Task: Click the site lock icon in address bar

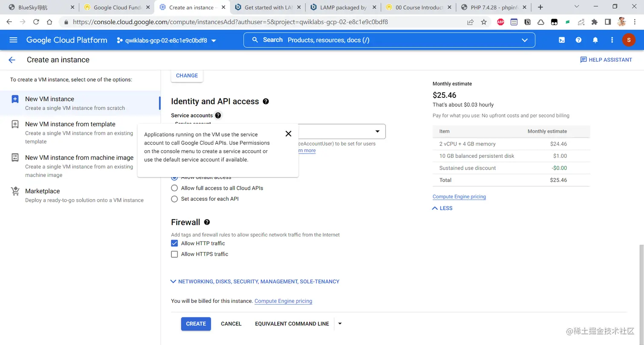Action: [66, 22]
